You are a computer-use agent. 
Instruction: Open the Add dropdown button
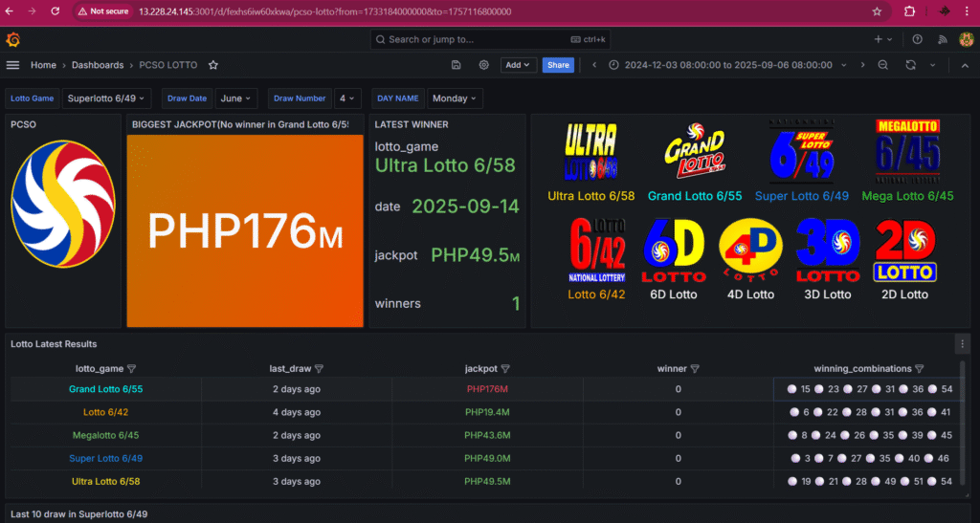(x=518, y=65)
